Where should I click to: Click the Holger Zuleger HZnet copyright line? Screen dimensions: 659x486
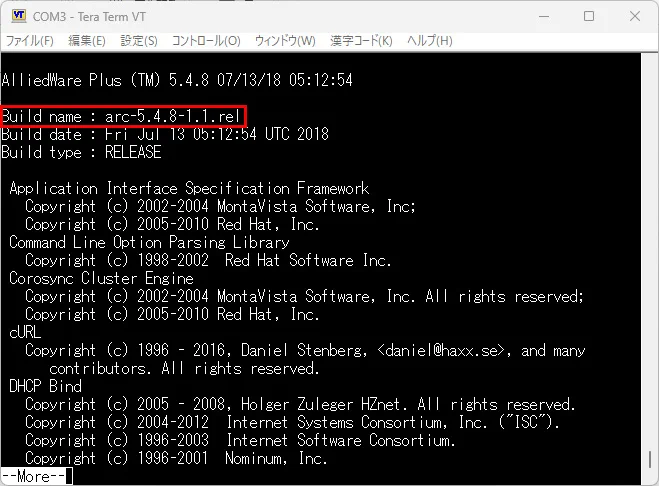coord(300,404)
